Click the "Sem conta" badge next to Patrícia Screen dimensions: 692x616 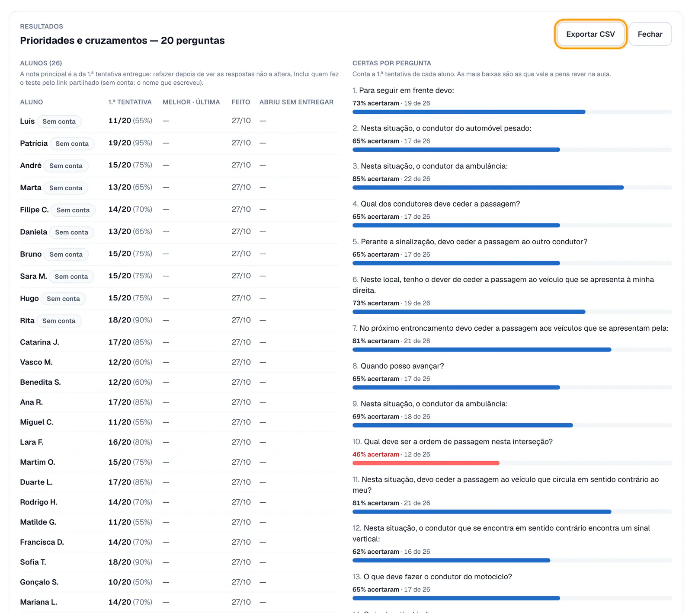72,144
